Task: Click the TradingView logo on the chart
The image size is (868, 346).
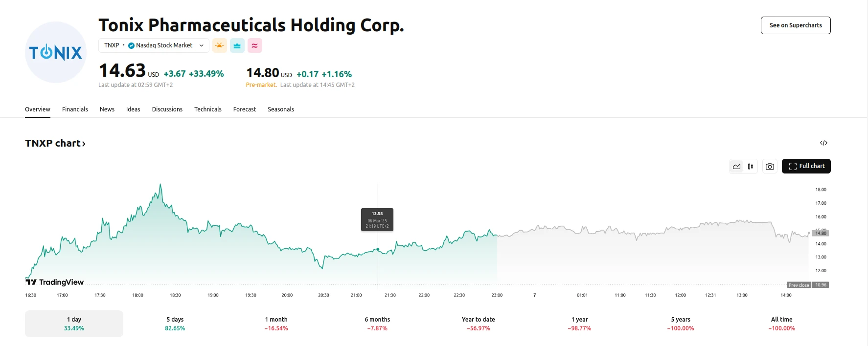Action: (54, 282)
